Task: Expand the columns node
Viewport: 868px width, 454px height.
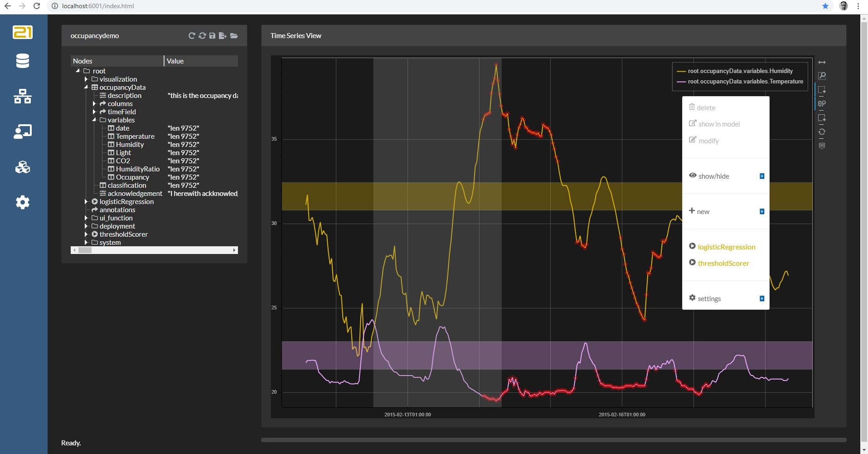Action: [94, 104]
